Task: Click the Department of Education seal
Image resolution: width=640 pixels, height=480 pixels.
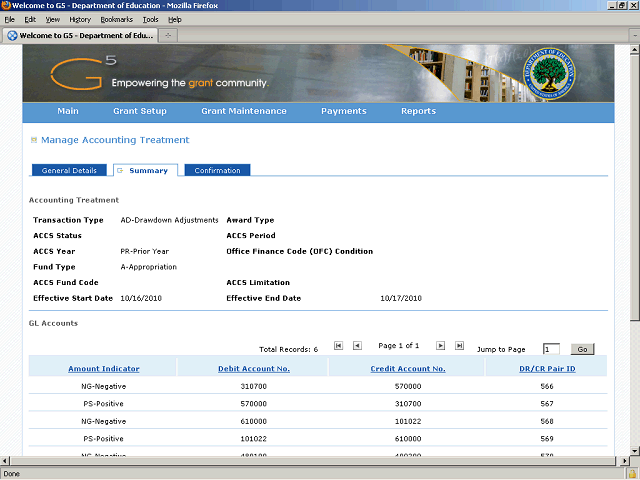Action: pos(550,73)
